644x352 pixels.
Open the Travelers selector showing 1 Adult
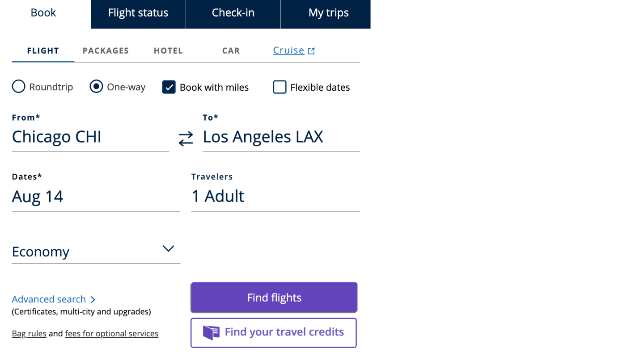pyautogui.click(x=275, y=197)
